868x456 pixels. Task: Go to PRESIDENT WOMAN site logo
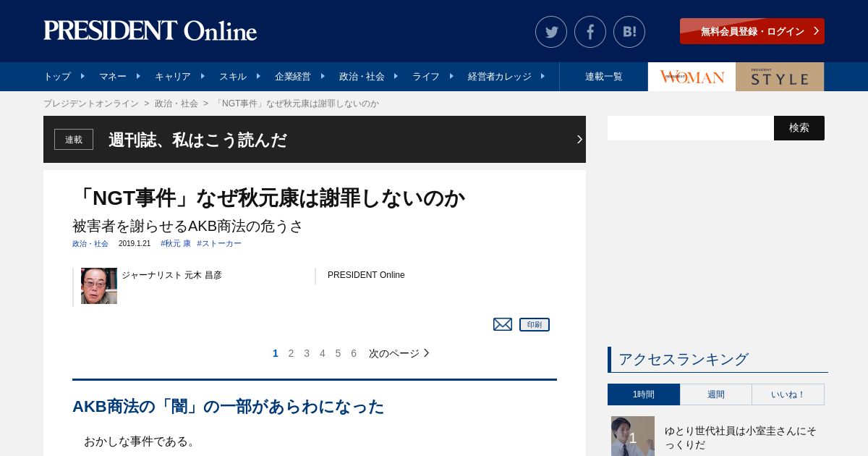tap(692, 77)
